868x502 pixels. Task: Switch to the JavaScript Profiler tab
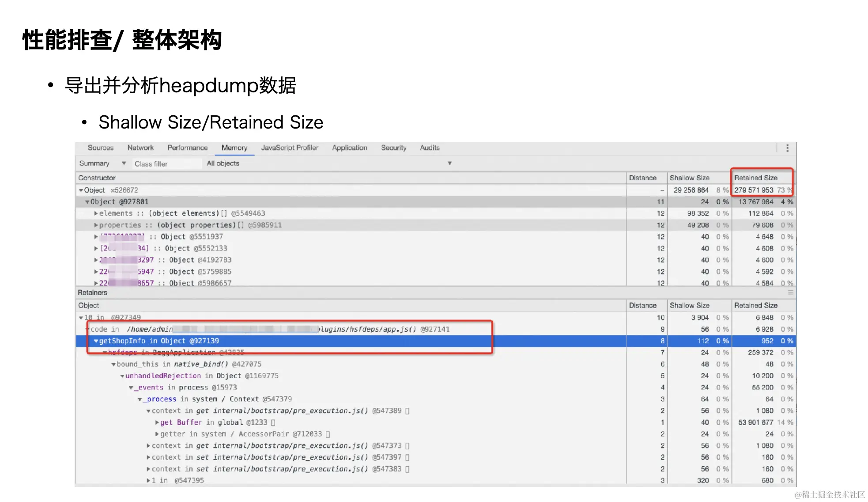(x=289, y=148)
